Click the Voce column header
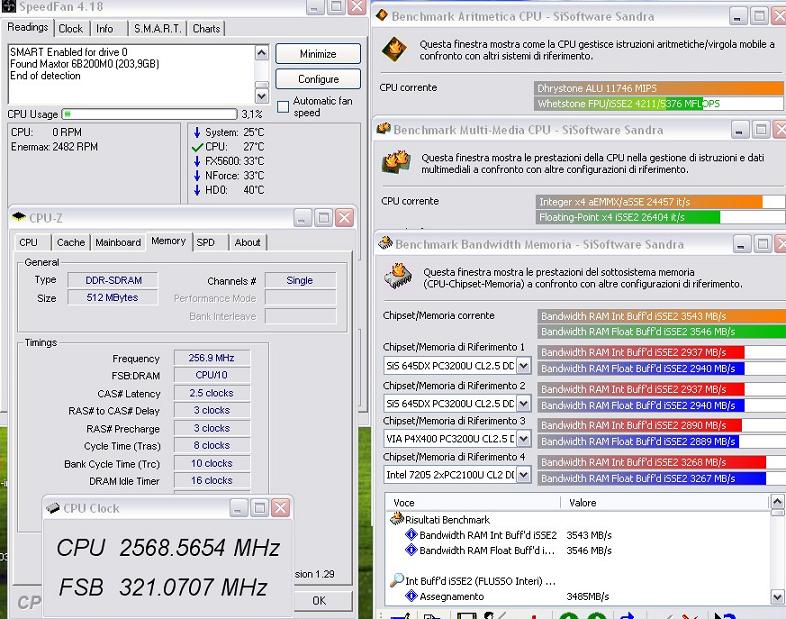The width and height of the screenshot is (786, 619). [x=473, y=503]
